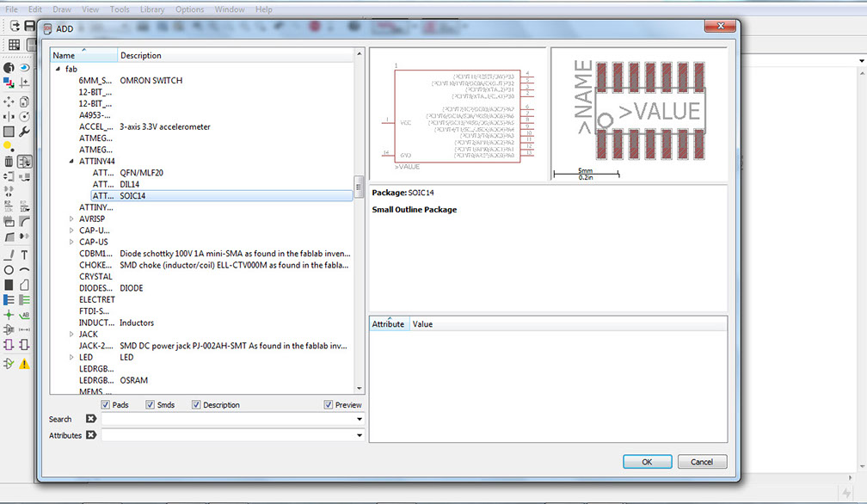
Task: Open the Edit menu
Action: pyautogui.click(x=34, y=9)
